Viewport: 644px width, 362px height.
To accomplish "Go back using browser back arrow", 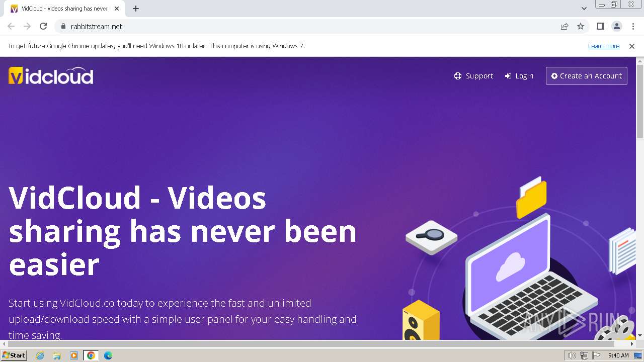I will (11, 26).
